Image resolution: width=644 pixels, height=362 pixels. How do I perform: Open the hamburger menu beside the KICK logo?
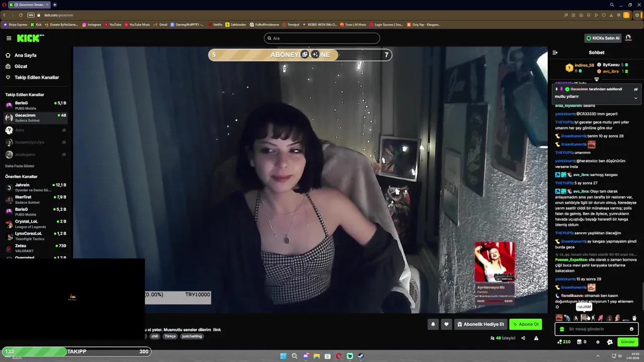point(9,38)
